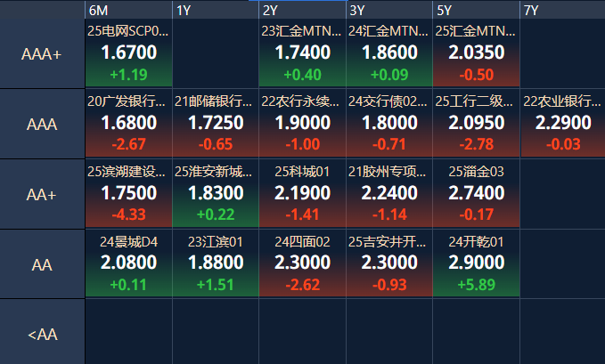Select 20广发银行 bond cell at 1.6800
Image resolution: width=605 pixels, height=364 pixels.
pos(128,123)
